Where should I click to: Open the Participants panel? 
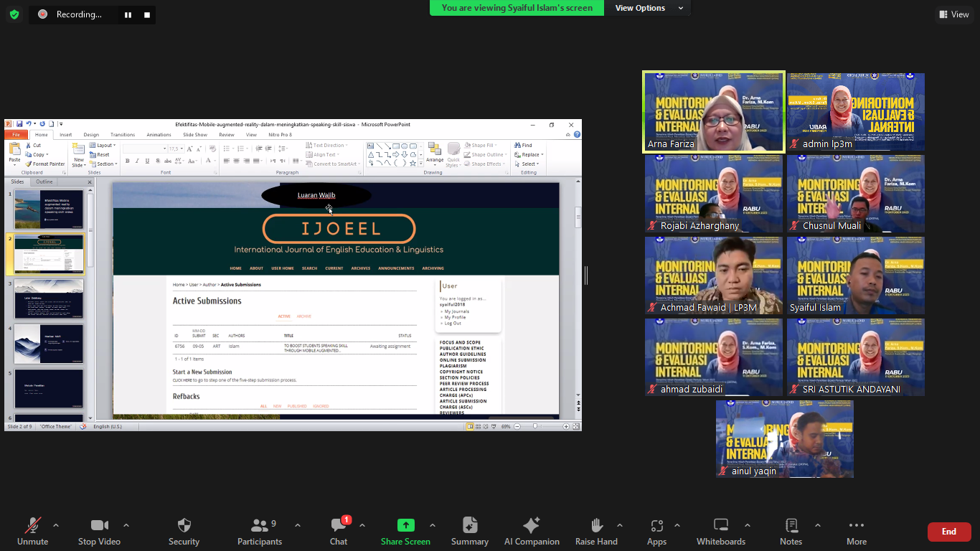(260, 526)
